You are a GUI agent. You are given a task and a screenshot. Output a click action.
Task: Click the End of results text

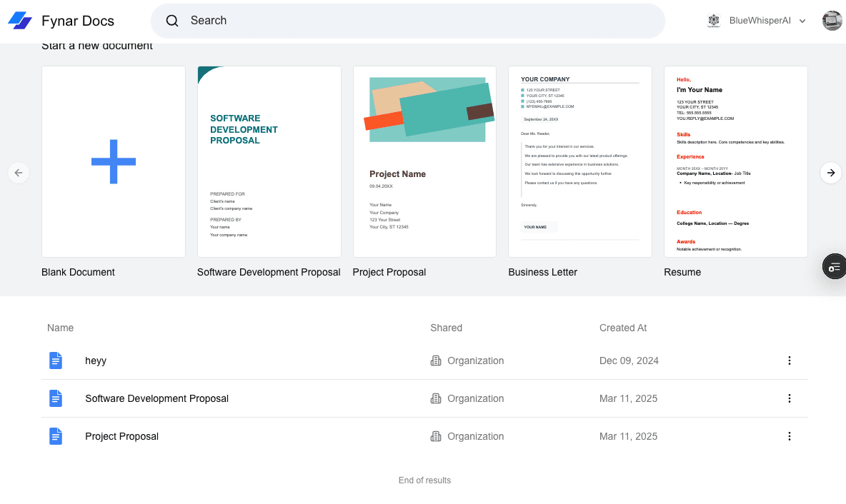pos(424,480)
